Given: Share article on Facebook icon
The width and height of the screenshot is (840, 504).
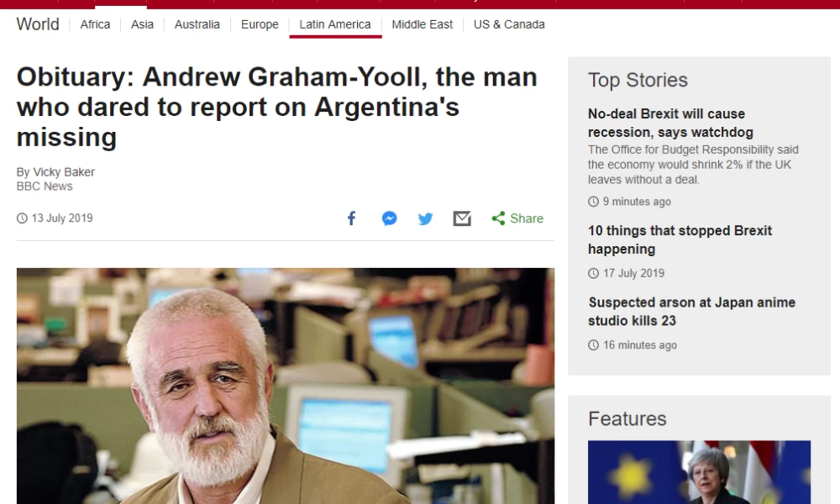Looking at the screenshot, I should tap(351, 218).
